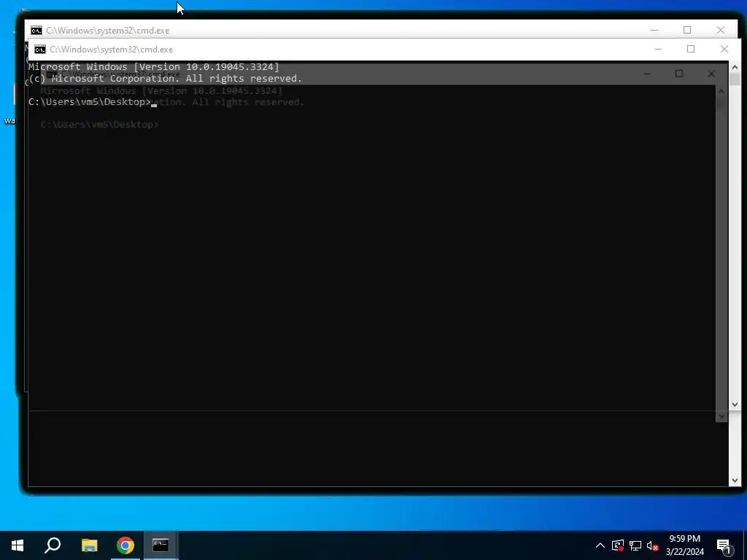Image resolution: width=747 pixels, height=560 pixels.
Task: Select the Command Prompt taskbar button
Action: pos(160,545)
